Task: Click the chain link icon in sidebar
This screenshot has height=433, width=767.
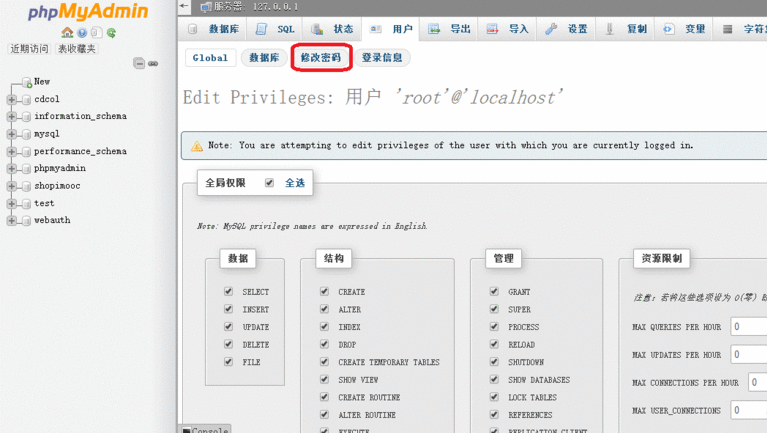Action: (153, 63)
